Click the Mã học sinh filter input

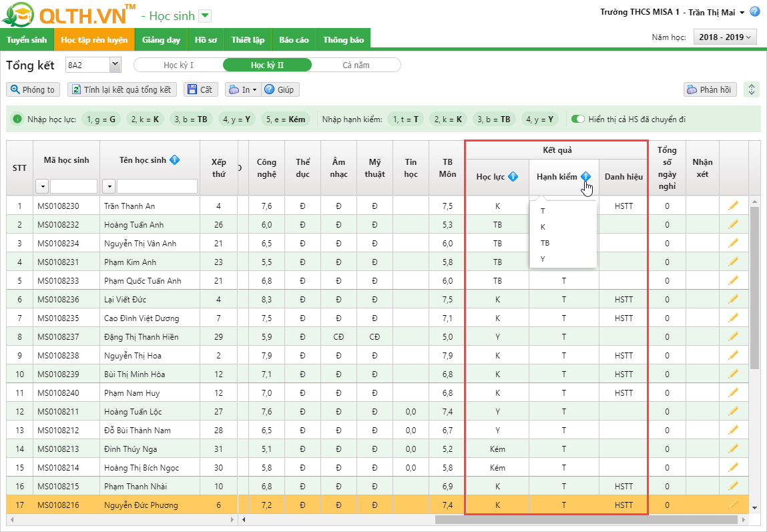tap(73, 186)
